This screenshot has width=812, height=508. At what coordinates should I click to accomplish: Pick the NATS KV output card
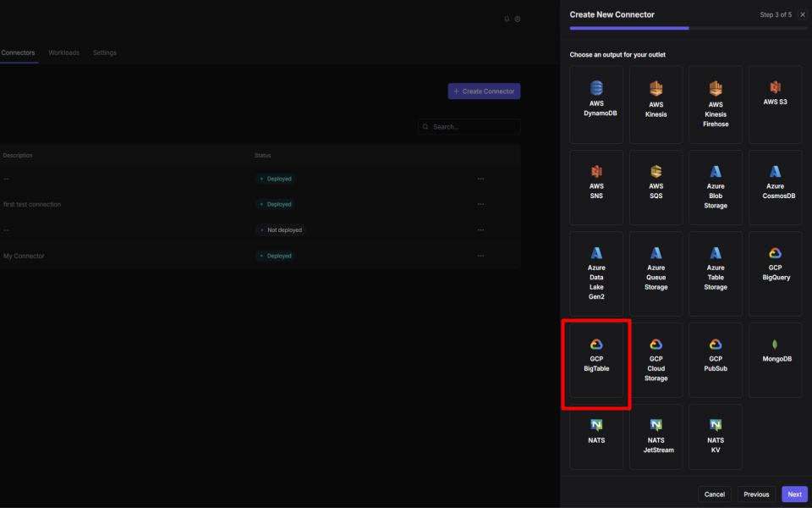point(716,437)
